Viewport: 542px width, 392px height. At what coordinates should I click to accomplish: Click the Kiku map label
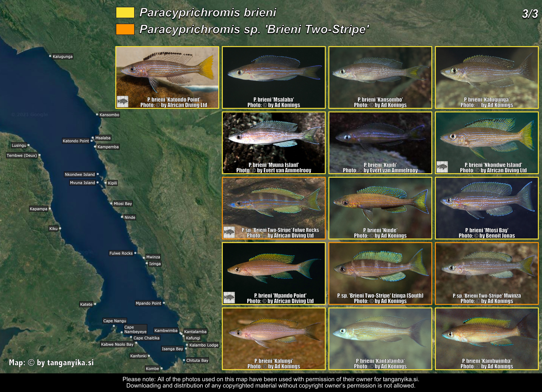[x=53, y=229]
